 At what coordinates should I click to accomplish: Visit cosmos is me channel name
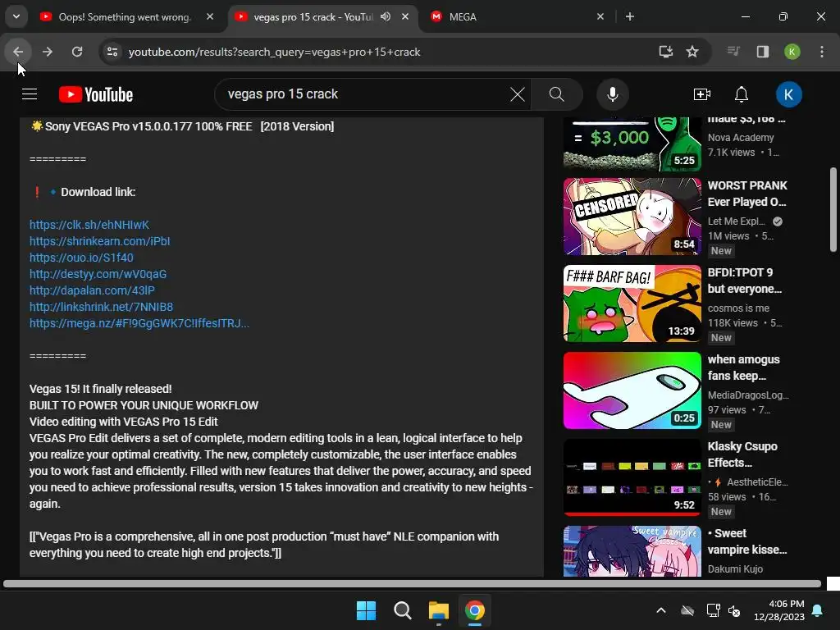[x=738, y=308]
